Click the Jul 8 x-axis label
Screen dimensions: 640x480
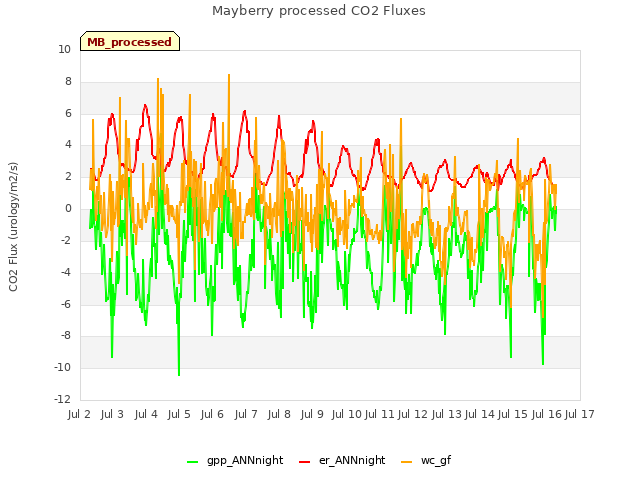click(279, 414)
